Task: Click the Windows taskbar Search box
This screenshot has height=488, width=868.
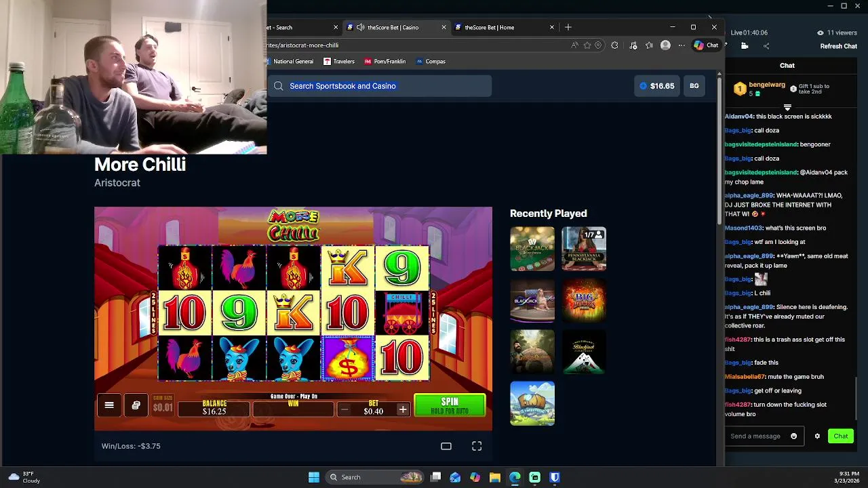Action: 374,477
